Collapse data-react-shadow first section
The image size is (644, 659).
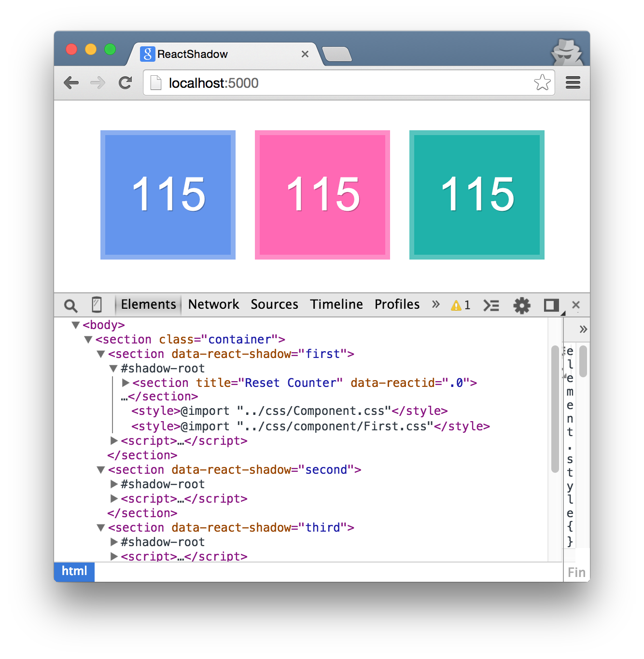pos(101,354)
